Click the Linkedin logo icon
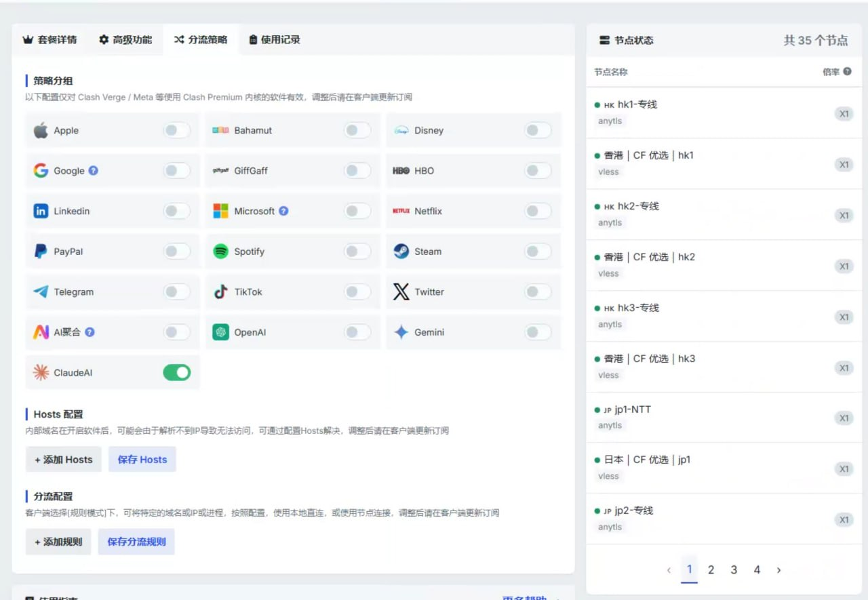The width and height of the screenshot is (868, 600). (x=41, y=211)
